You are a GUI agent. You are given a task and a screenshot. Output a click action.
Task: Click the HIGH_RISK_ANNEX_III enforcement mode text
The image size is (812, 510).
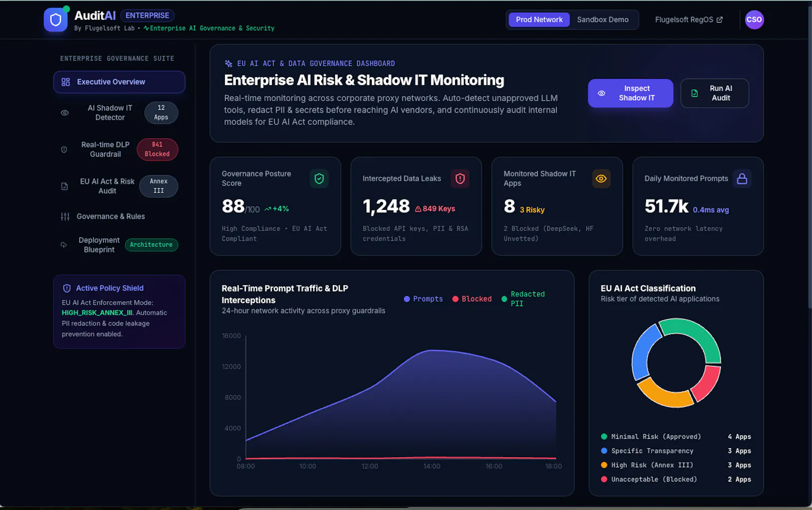(x=97, y=313)
